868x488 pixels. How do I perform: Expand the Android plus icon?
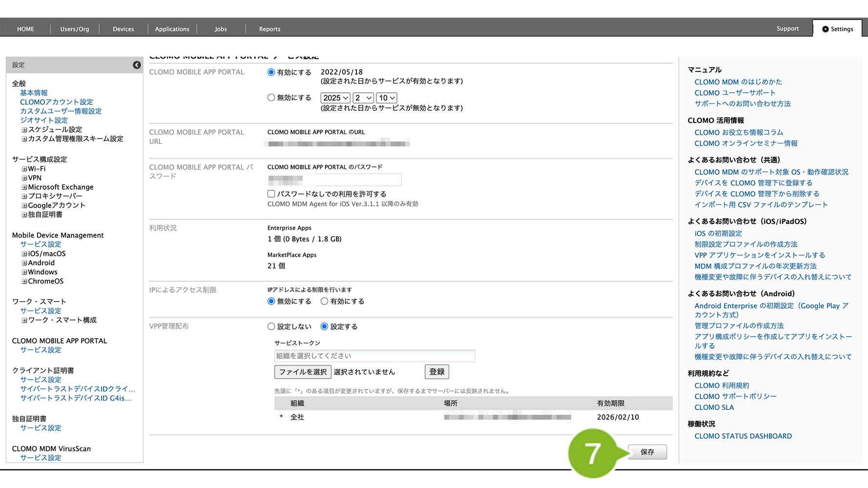pos(24,263)
